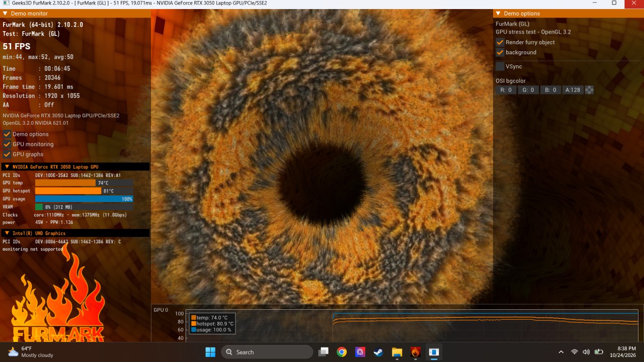This screenshot has height=362, width=644.
Task: Open File Explorer from the taskbar
Action: point(397,352)
